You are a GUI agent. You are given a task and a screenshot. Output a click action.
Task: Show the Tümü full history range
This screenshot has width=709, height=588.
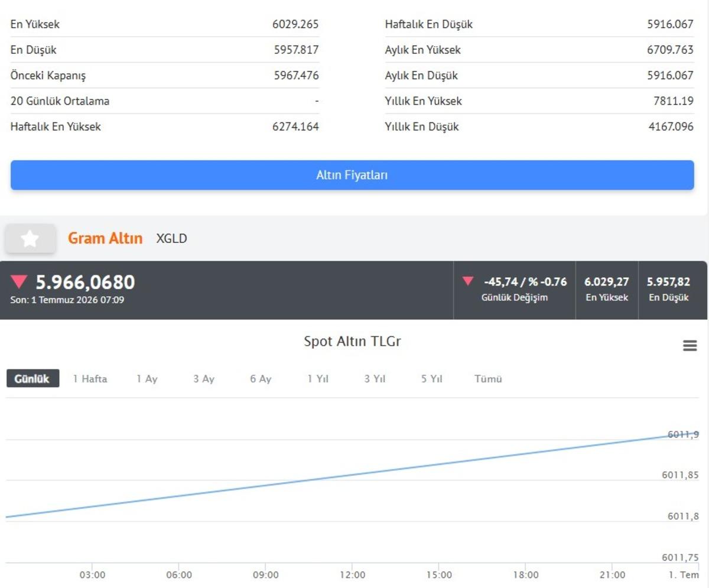(x=488, y=379)
